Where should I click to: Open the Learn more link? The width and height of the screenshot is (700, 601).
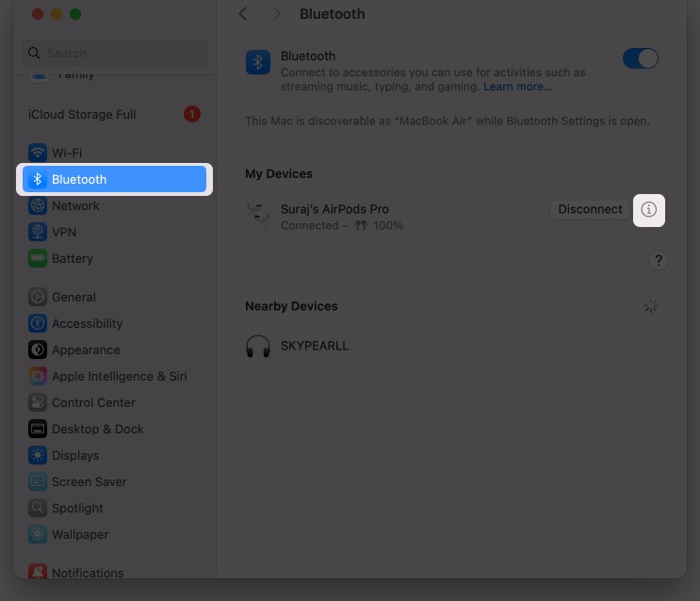point(517,87)
